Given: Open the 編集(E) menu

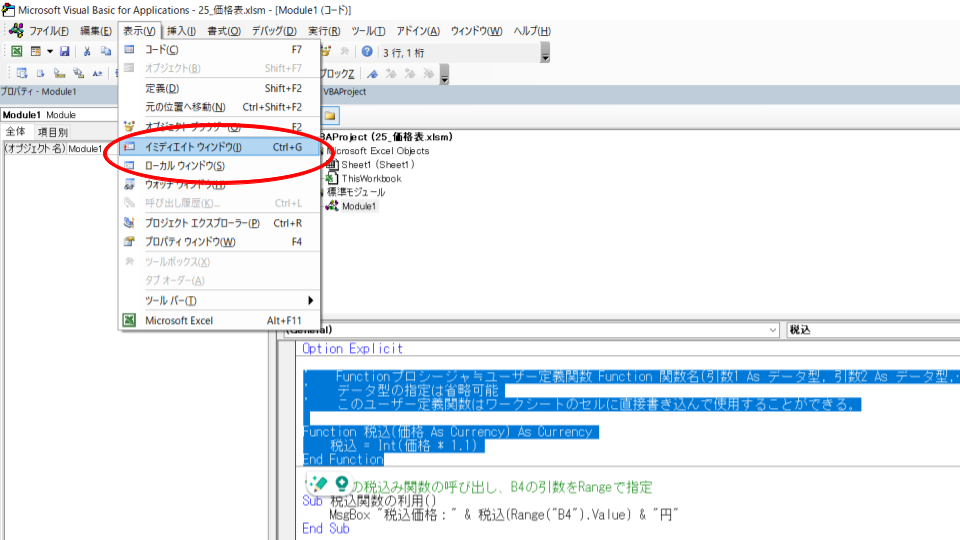Looking at the screenshot, I should click(96, 31).
